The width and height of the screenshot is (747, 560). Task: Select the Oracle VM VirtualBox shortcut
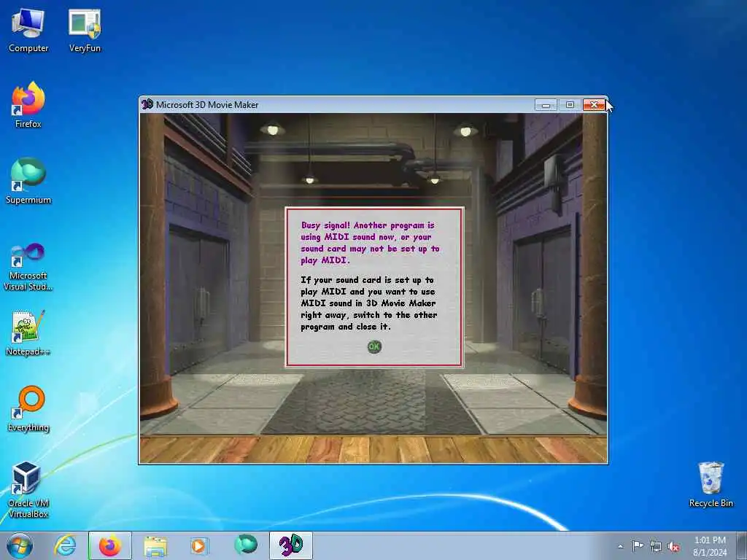[x=28, y=489]
